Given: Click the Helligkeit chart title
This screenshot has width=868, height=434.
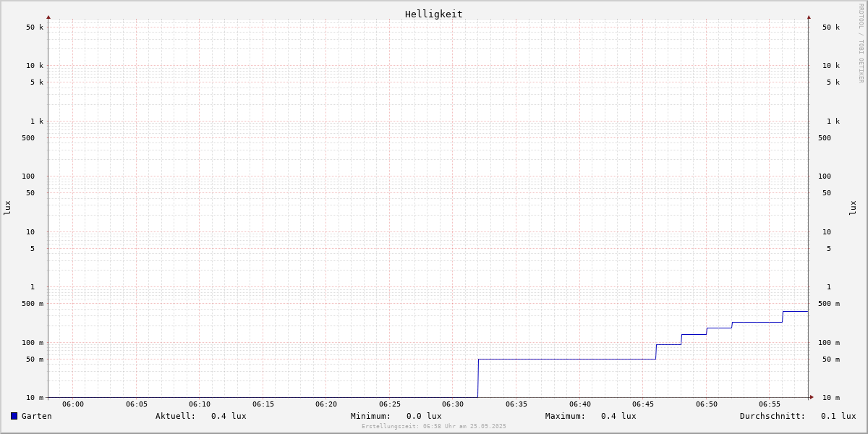Looking at the screenshot, I should click(433, 14).
